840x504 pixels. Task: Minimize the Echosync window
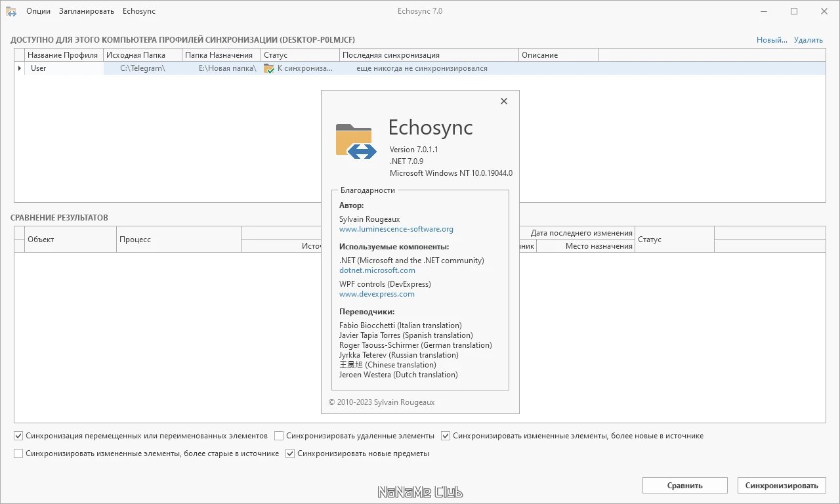click(764, 11)
